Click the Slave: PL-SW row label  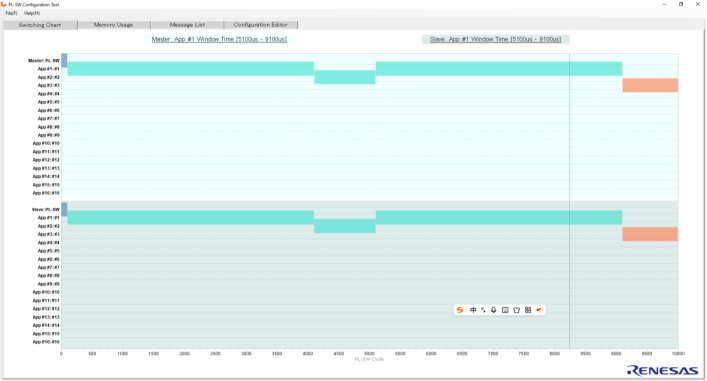46,209
